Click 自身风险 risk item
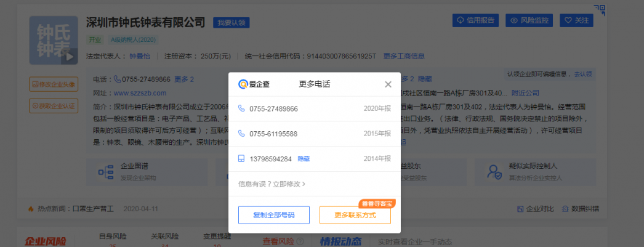The width and height of the screenshot is (644, 247). [x=113, y=240]
